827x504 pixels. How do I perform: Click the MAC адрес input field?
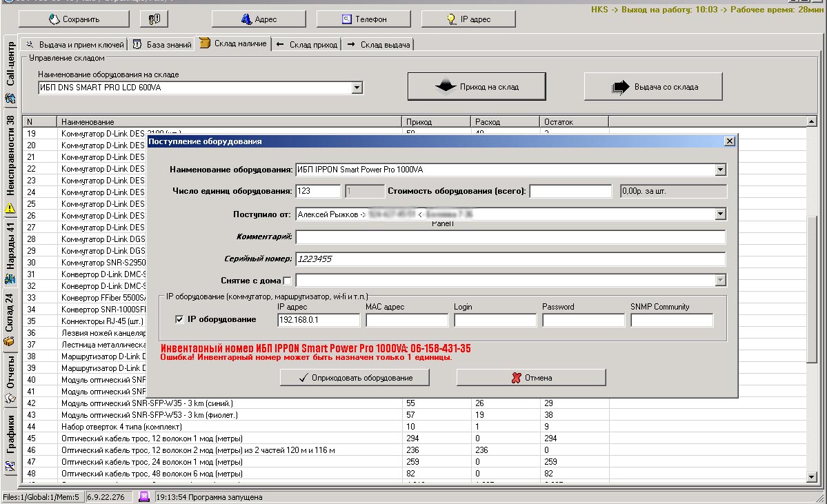407,320
